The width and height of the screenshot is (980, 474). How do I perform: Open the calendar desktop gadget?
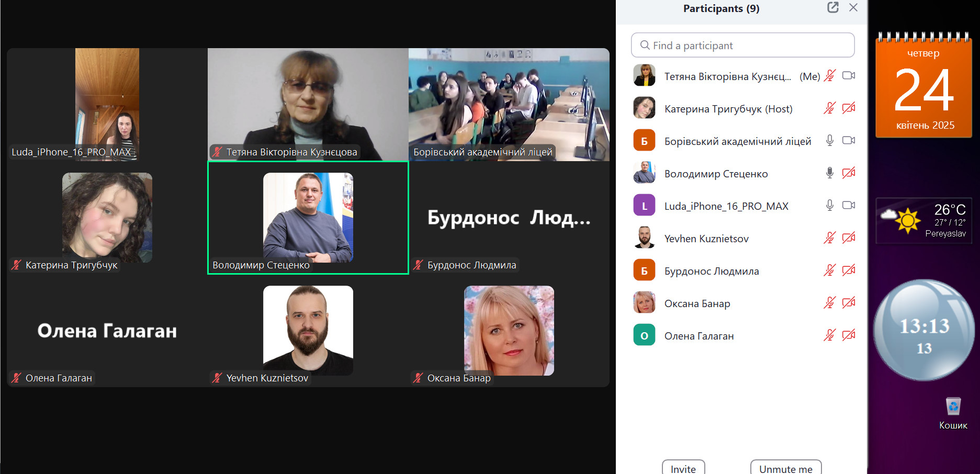(x=923, y=85)
